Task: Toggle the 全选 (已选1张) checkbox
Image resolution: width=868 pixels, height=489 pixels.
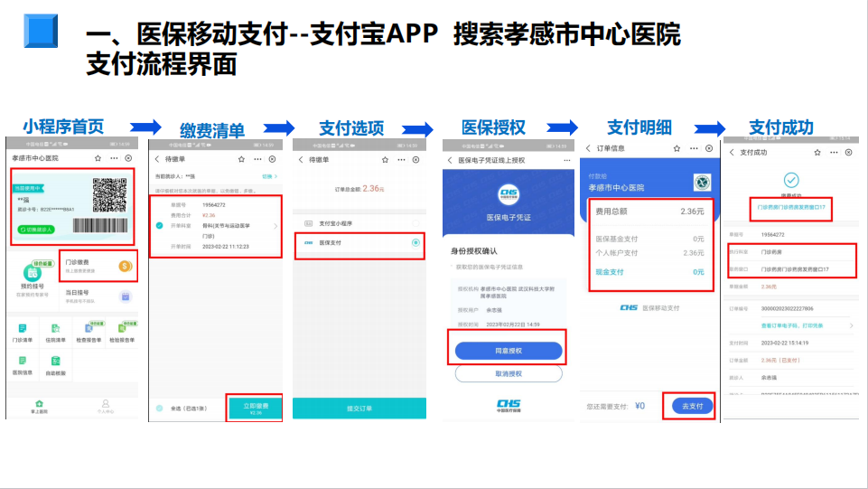Action: (x=160, y=409)
